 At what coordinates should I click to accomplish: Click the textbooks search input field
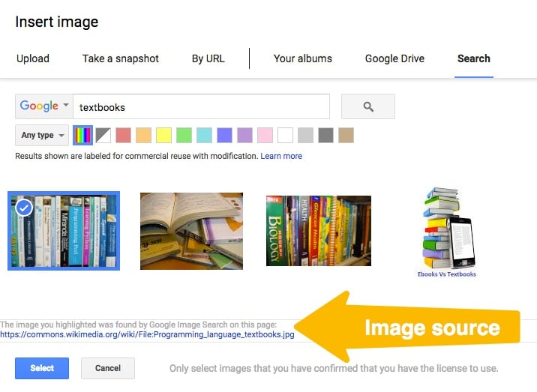201,106
